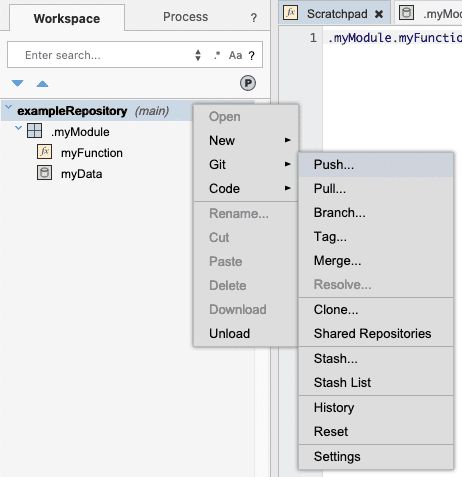Viewport: 462px width, 477px height.
Task: Click the search history up-down stepper
Action: (198, 55)
